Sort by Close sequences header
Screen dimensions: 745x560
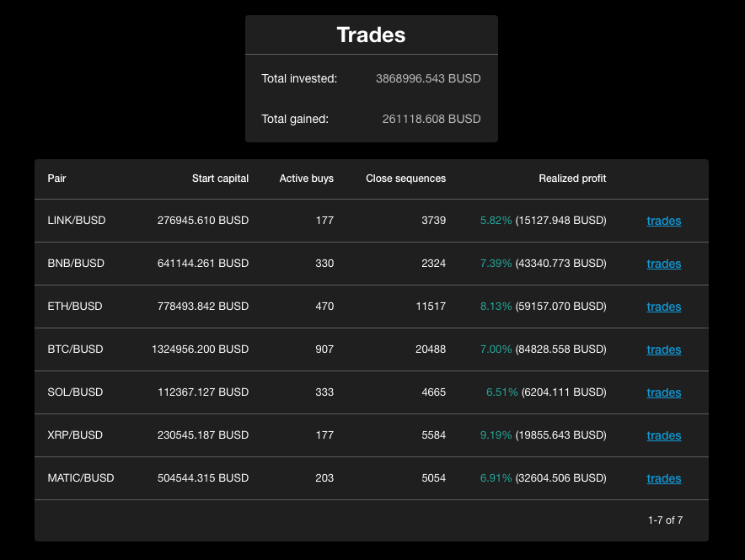click(x=405, y=179)
